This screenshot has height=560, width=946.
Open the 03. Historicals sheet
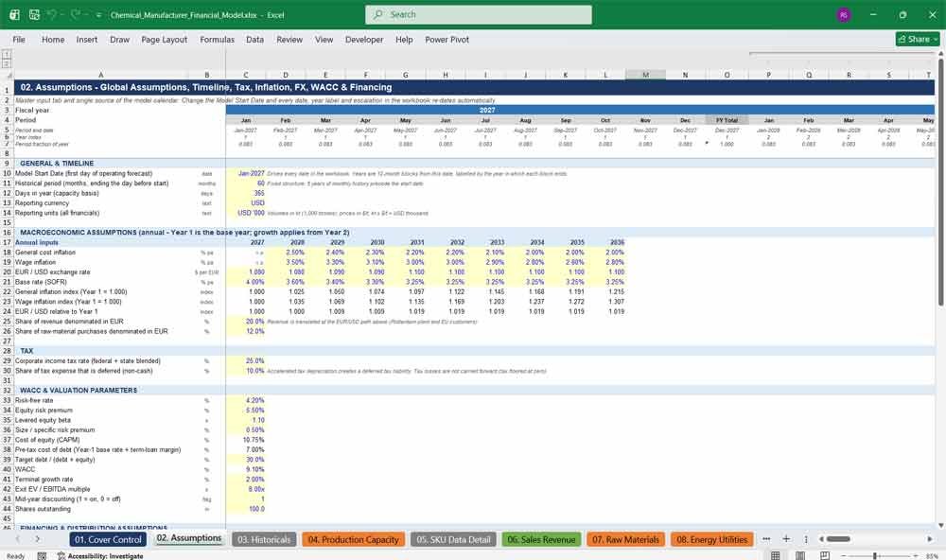click(x=264, y=539)
